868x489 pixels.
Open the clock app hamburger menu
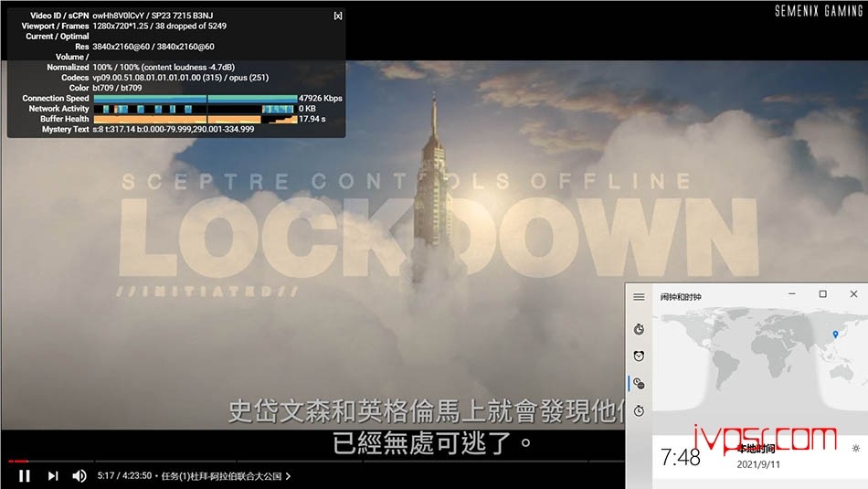click(x=639, y=297)
